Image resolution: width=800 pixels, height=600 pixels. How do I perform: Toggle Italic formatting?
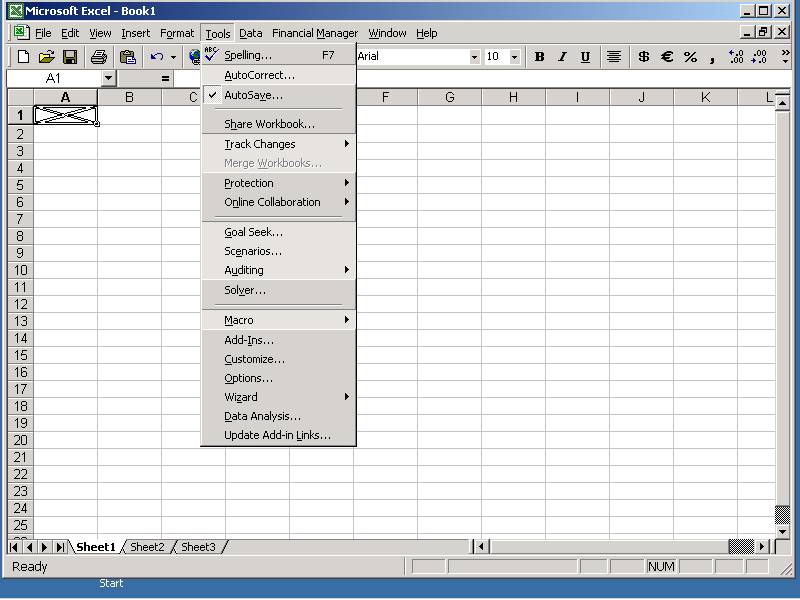click(562, 57)
